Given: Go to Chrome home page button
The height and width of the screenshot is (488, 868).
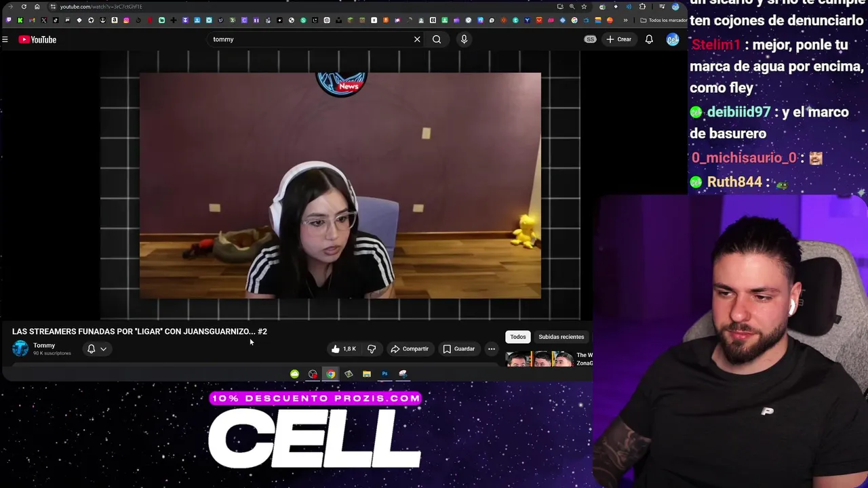Looking at the screenshot, I should point(37,7).
